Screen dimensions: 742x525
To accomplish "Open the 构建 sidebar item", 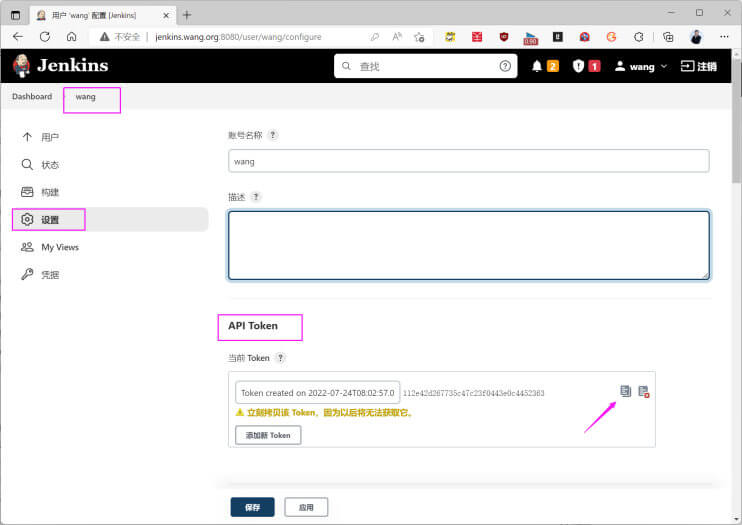I will coord(50,192).
